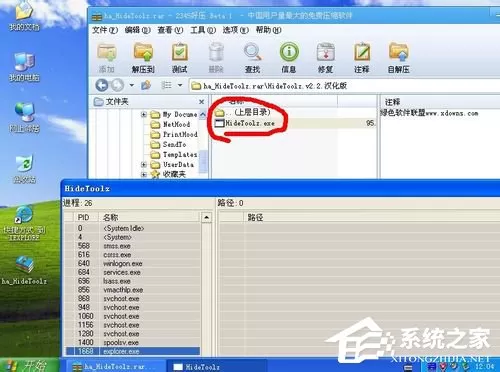Click the Windows Start (开始) button
Screen dimensions: 500x372
(x=29, y=365)
